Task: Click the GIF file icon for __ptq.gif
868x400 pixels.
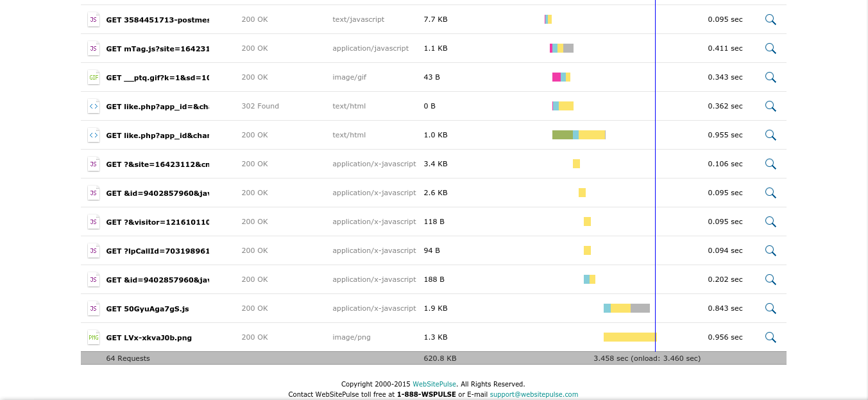Action: point(94,77)
